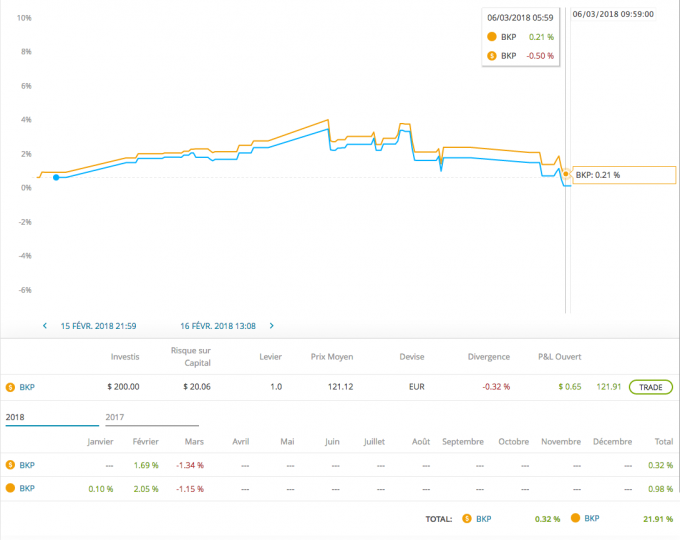This screenshot has width=680, height=540.
Task: Click the dollar BKP icon in monthly table
Action: tap(10, 465)
